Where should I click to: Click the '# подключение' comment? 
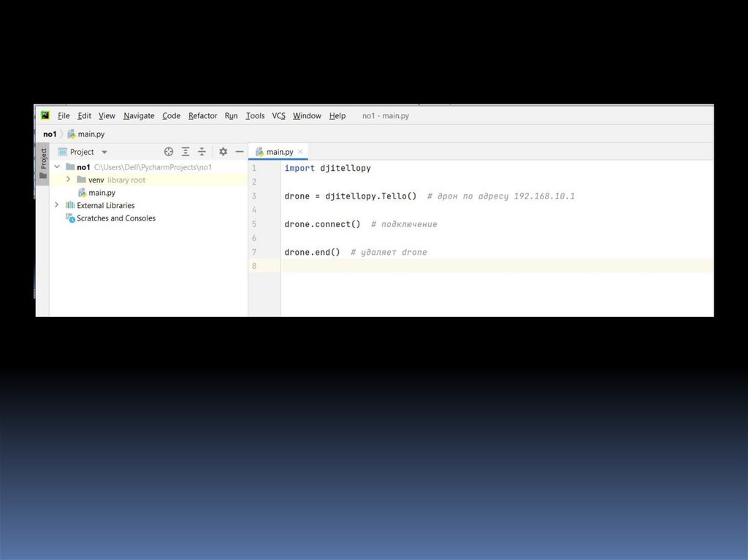tap(404, 224)
